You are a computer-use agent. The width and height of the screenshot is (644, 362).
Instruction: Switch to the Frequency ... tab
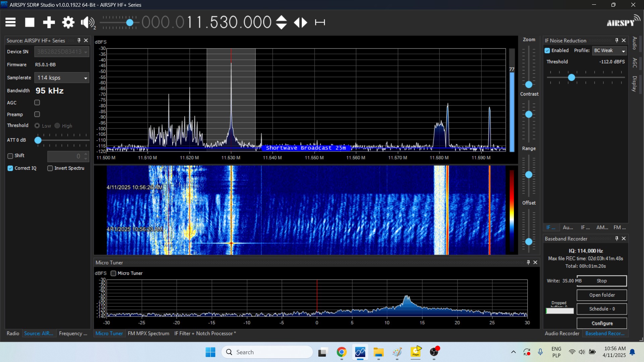click(x=73, y=334)
